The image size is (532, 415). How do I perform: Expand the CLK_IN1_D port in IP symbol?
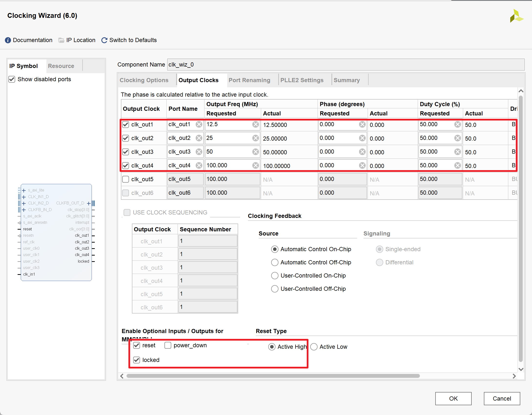pos(24,197)
